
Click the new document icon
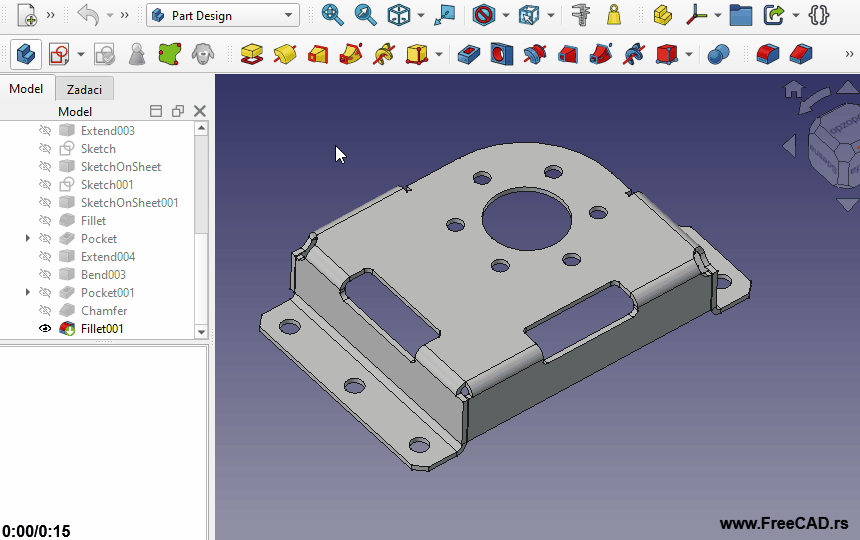(x=27, y=15)
